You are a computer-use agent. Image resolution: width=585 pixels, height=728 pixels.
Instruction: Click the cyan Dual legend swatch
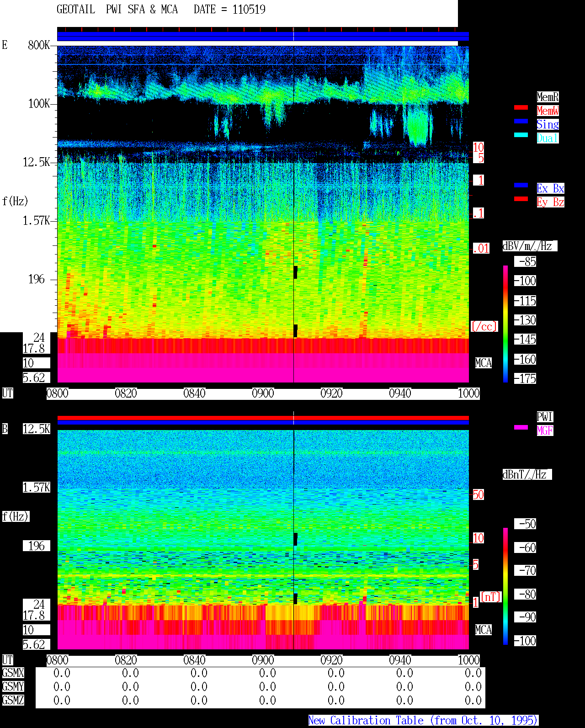(521, 135)
